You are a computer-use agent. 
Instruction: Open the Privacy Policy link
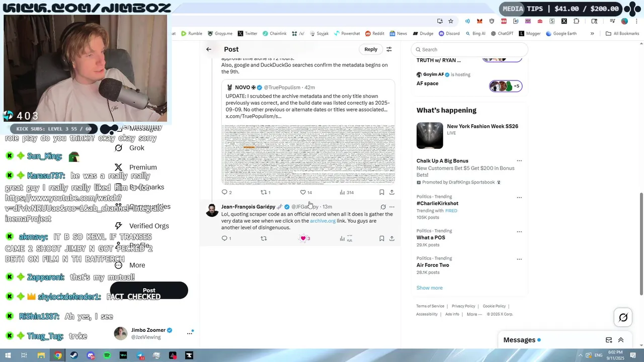tap(463, 306)
